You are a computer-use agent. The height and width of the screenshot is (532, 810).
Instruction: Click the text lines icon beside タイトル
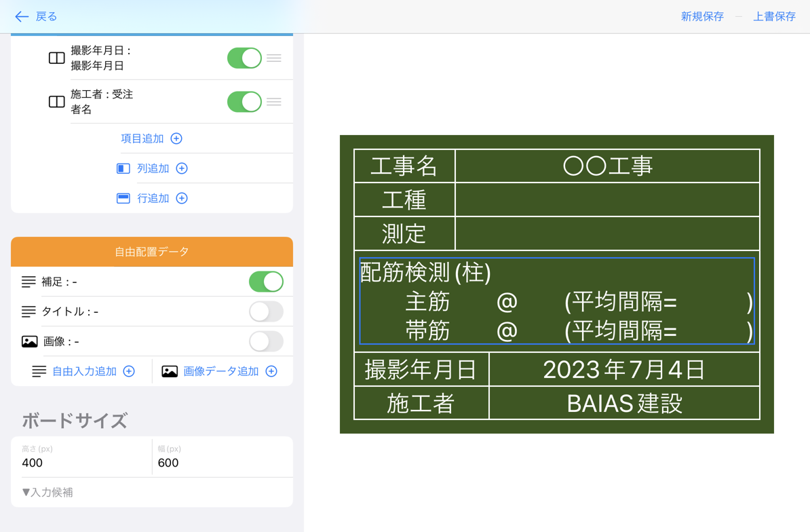[28, 311]
